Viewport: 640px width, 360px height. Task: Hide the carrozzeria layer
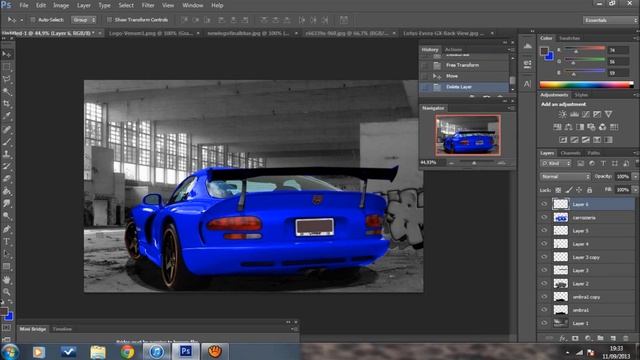point(544,218)
